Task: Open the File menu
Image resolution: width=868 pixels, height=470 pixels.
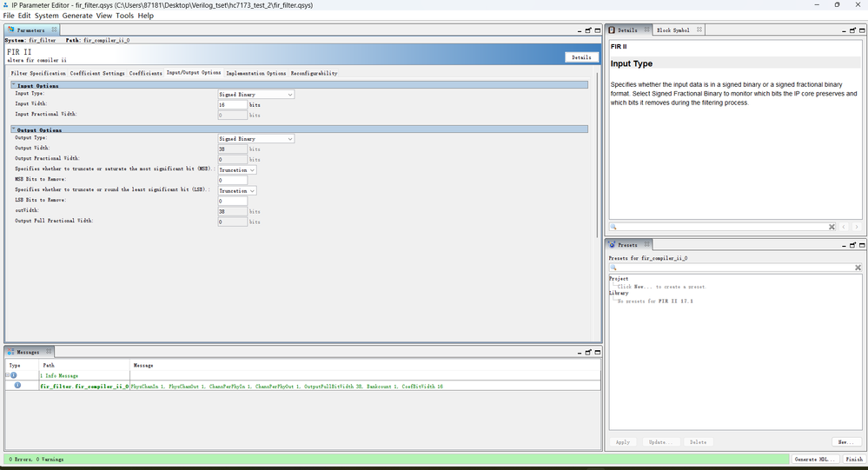Action: tap(9, 16)
